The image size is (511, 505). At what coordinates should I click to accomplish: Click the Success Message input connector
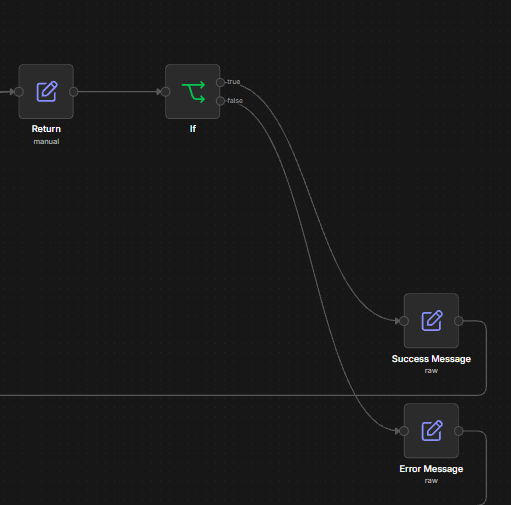pos(404,321)
